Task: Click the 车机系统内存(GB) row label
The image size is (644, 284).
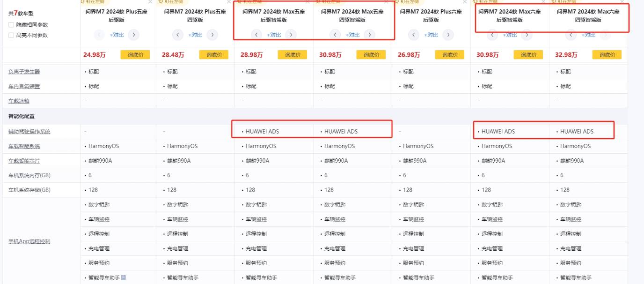Action: pyautogui.click(x=29, y=175)
